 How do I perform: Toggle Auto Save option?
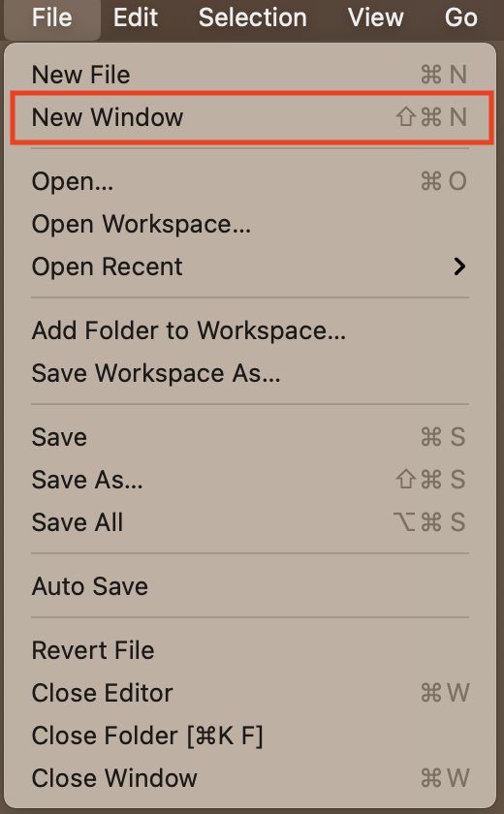(x=250, y=586)
